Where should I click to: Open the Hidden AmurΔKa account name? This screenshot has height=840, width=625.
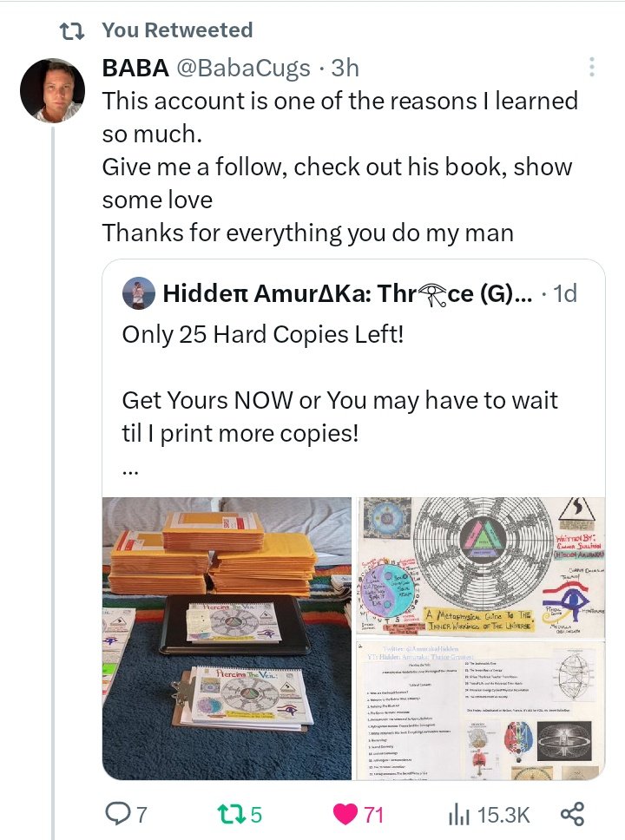click(347, 293)
